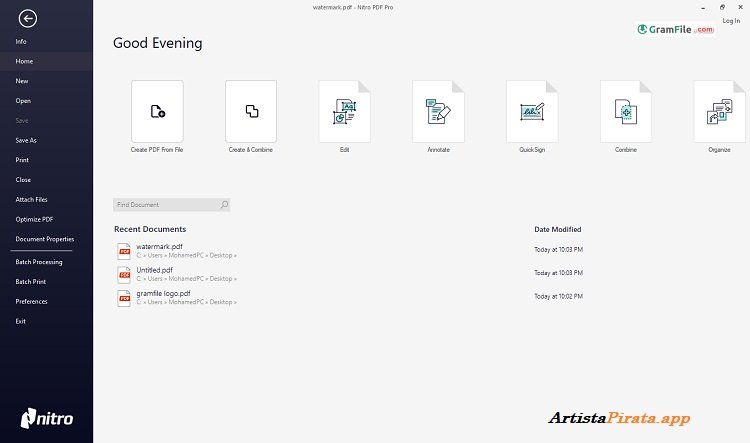Screen dimensions: 750x443
Task: Open the Edit tool icon
Action: point(344,111)
